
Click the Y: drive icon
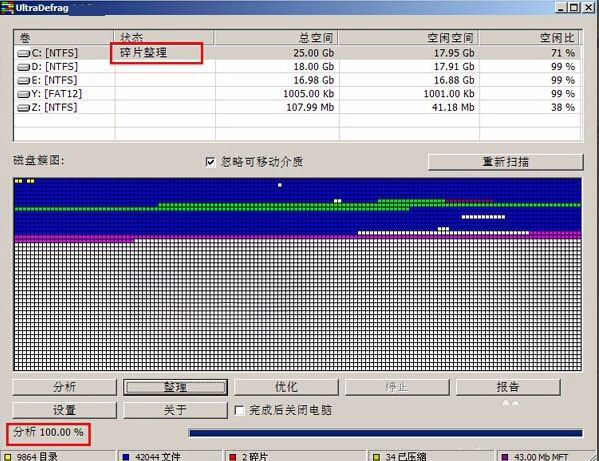tap(23, 94)
